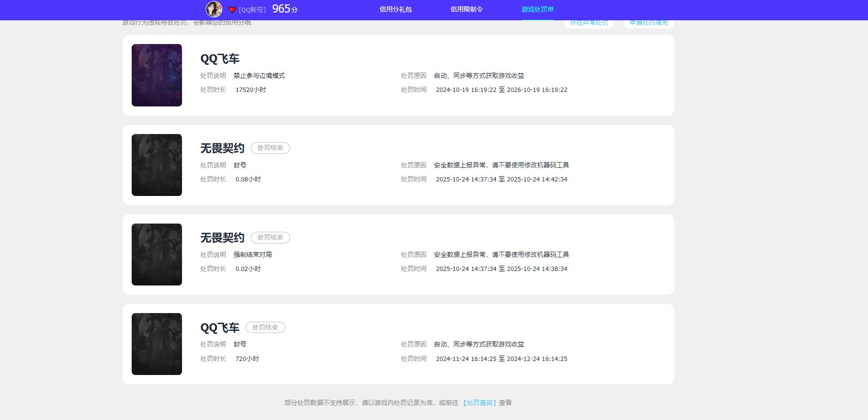Click the 存在异常处罚 button
868x420 pixels.
pyautogui.click(x=589, y=23)
